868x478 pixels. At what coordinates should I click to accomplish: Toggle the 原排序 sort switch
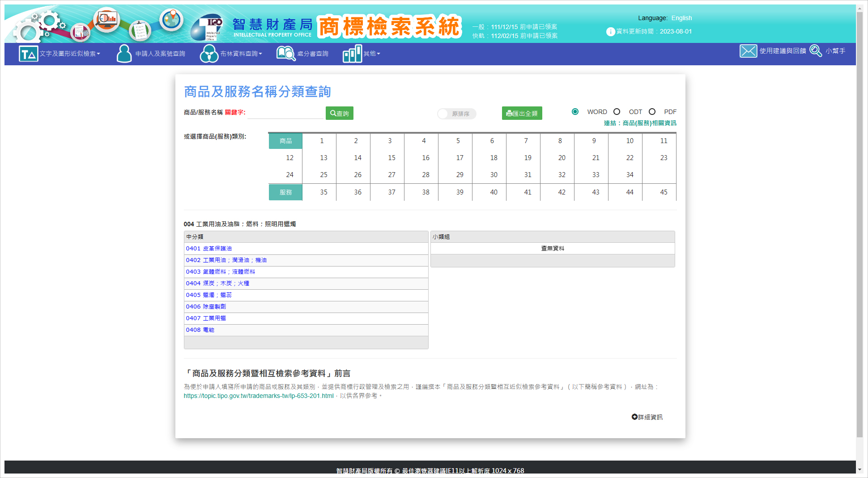[x=456, y=114]
